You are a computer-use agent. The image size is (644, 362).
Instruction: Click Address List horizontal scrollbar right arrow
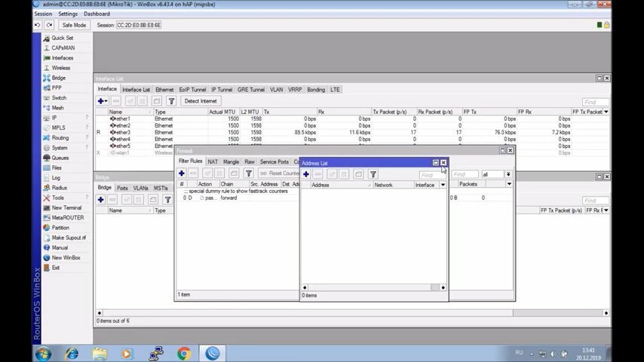pyautogui.click(x=443, y=287)
